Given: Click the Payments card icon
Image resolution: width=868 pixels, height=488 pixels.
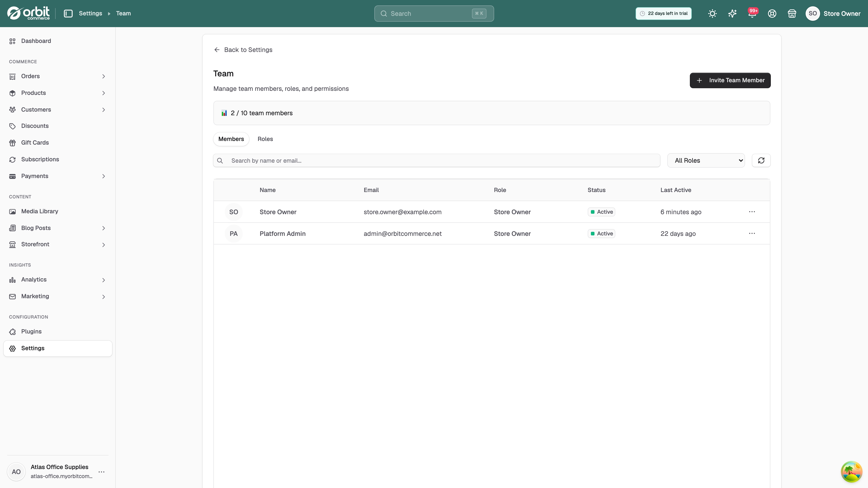Looking at the screenshot, I should (12, 176).
